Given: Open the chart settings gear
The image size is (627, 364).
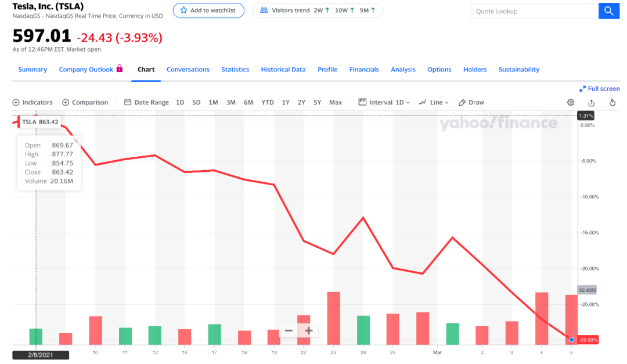Looking at the screenshot, I should (571, 102).
